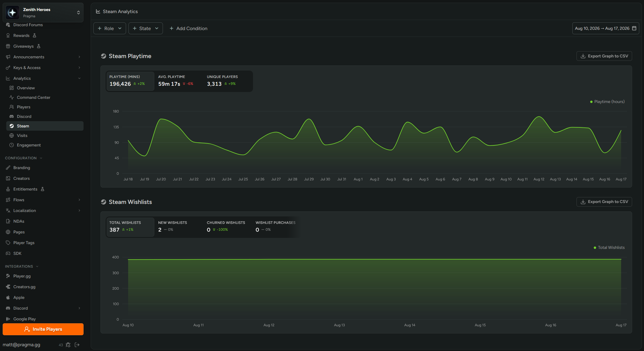Collapse the CONFIGURATION section header
Viewport: 644px width, 351px height.
coord(24,158)
